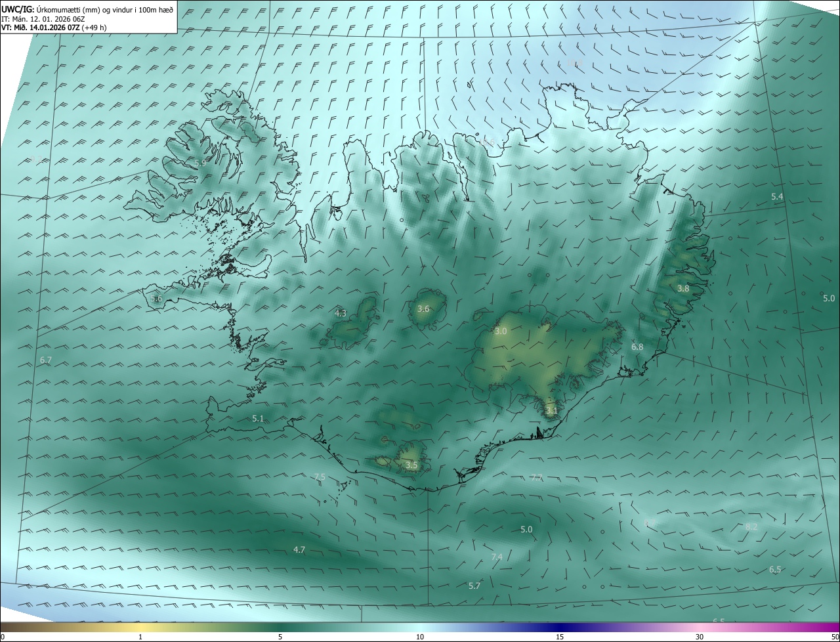
Task: Click the color scale tick label "10"
Action: coord(420,637)
